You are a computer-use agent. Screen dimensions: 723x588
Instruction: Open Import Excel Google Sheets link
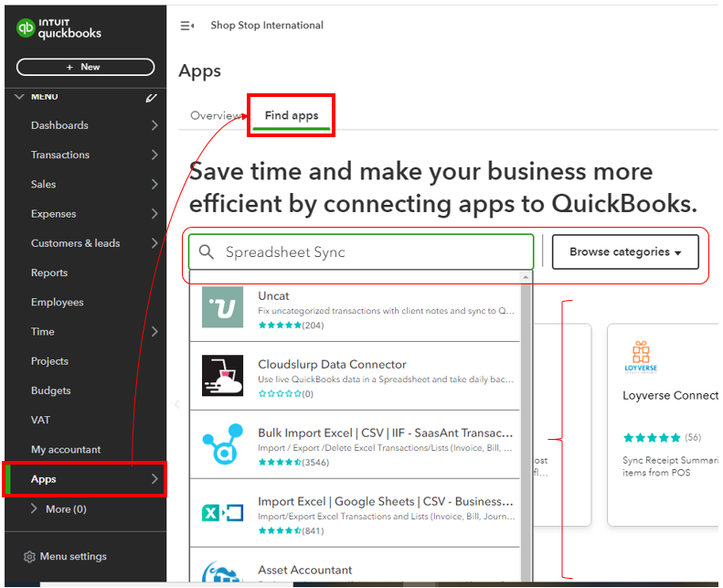click(x=386, y=502)
